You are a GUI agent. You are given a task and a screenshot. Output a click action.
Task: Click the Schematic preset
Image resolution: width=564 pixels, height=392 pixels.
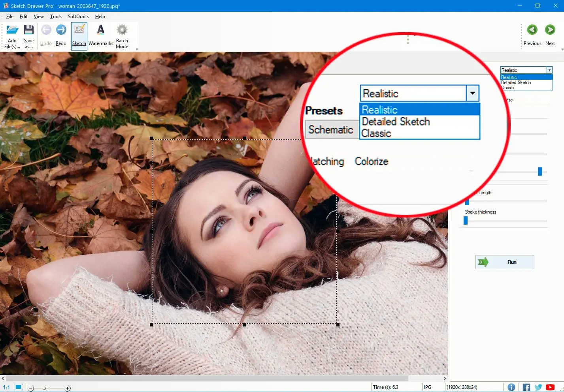332,129
